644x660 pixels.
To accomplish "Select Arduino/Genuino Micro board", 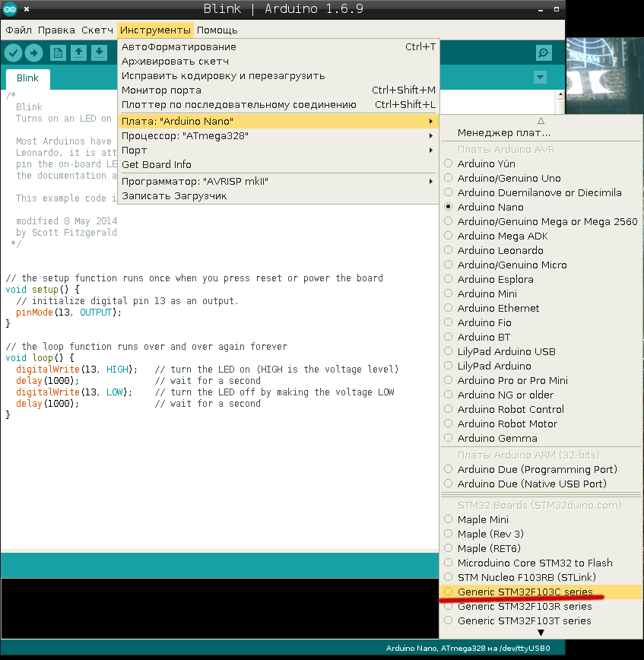I will 541,265.
